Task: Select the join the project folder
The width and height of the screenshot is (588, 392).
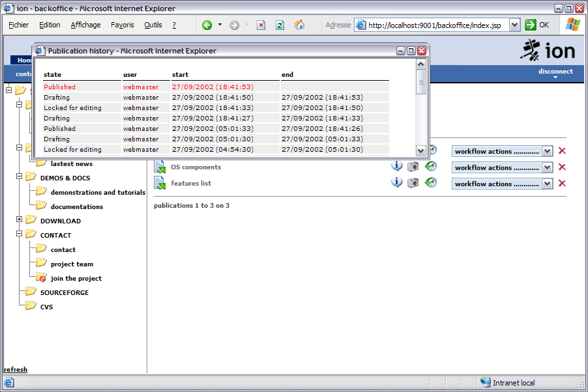Action: pos(76,279)
